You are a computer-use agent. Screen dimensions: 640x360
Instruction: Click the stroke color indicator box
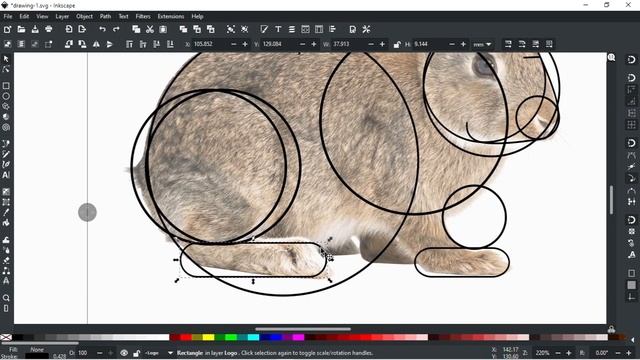pos(37,356)
